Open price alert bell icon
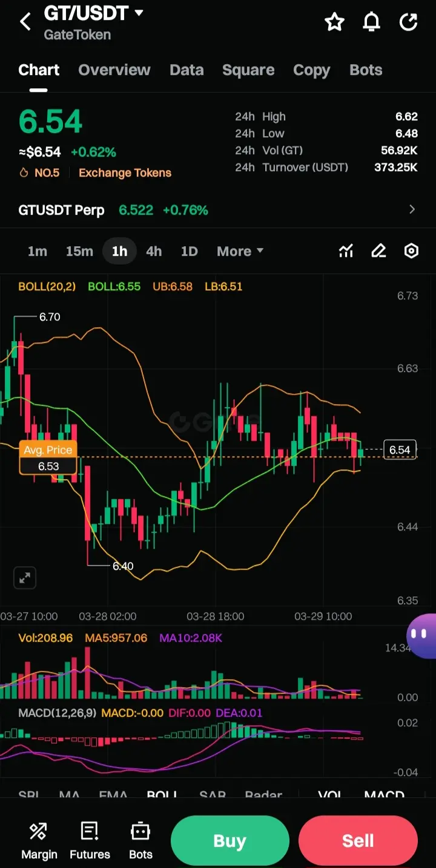Screen dimensions: 436x868 click(x=371, y=22)
